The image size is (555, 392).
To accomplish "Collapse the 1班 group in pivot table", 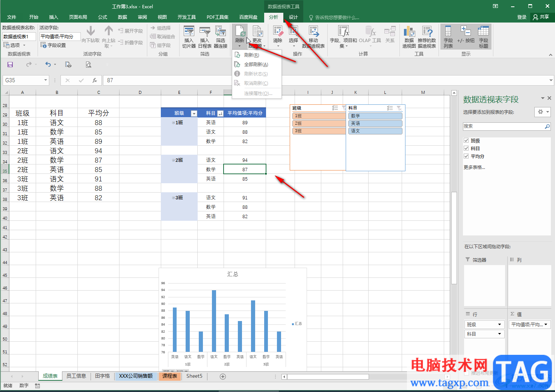I will click(173, 123).
